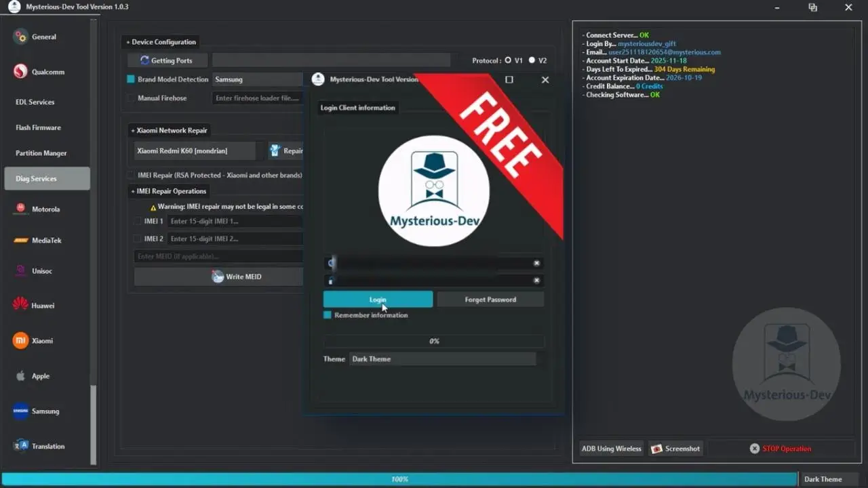Open the Xiaomi Redmi K60 model dropdown
Screen dimensions: 868x488
click(x=196, y=150)
